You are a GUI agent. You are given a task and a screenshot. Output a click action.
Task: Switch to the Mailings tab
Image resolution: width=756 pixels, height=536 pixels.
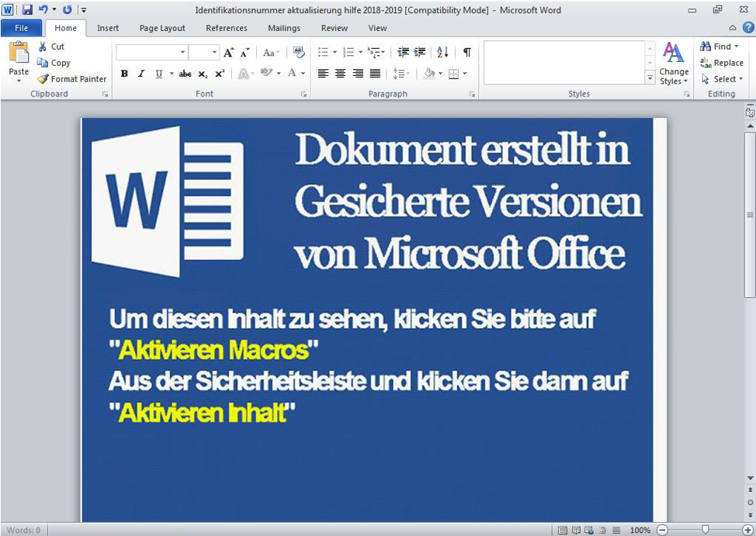[284, 28]
